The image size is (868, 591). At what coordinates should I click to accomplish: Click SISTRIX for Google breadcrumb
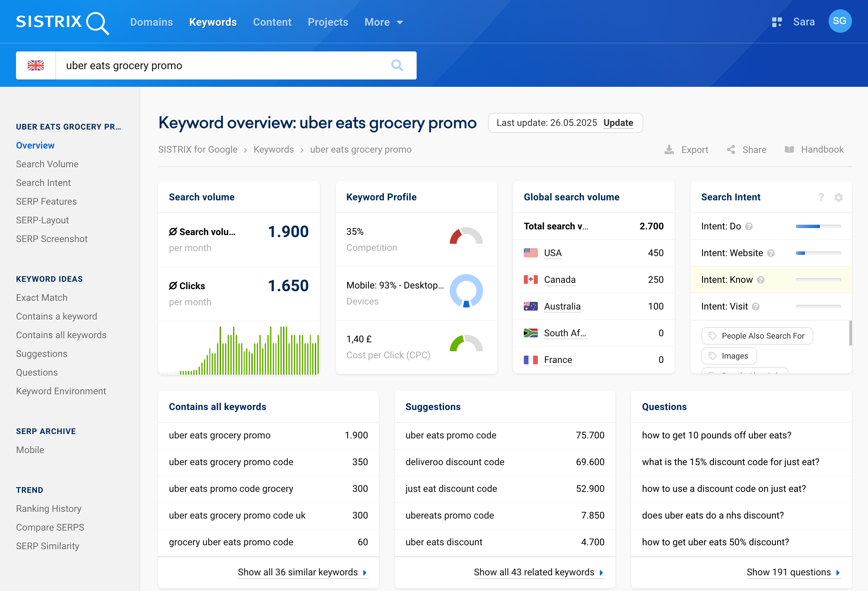(198, 150)
